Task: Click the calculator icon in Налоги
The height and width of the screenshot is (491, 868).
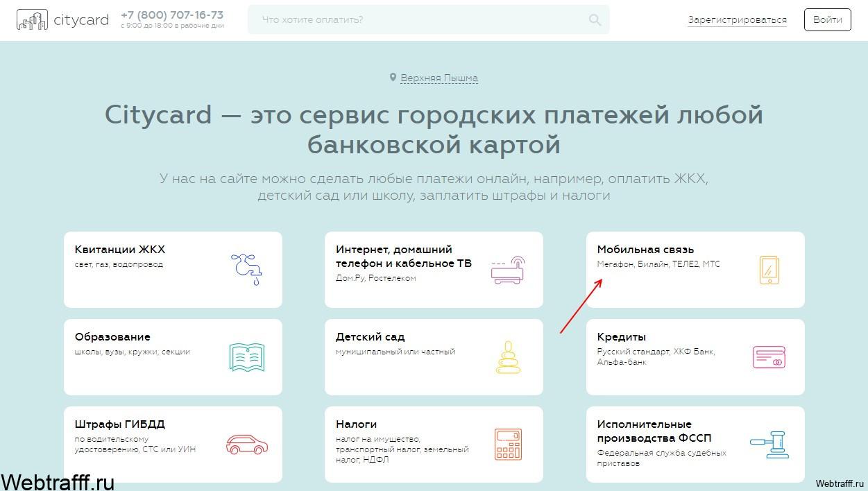Action: (x=508, y=445)
